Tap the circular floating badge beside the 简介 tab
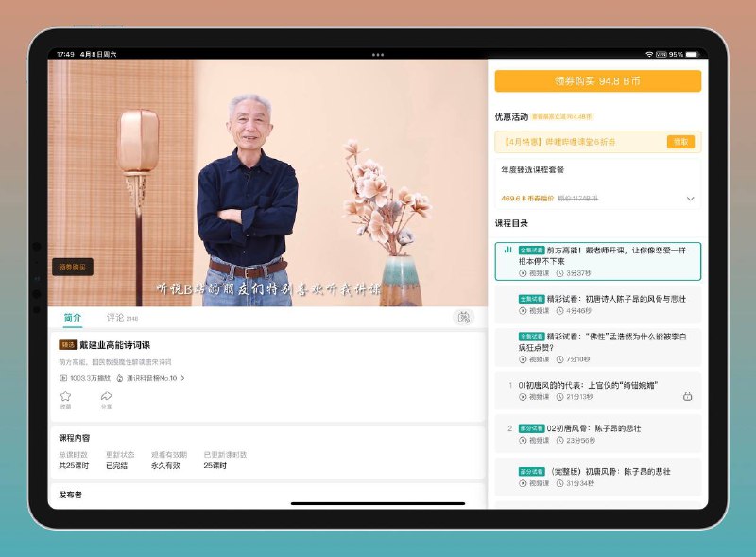 [462, 318]
